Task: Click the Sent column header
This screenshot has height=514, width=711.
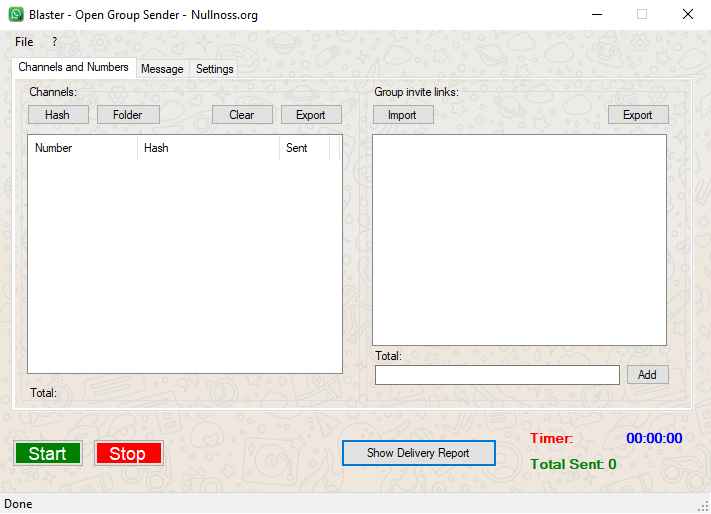Action: click(304, 148)
